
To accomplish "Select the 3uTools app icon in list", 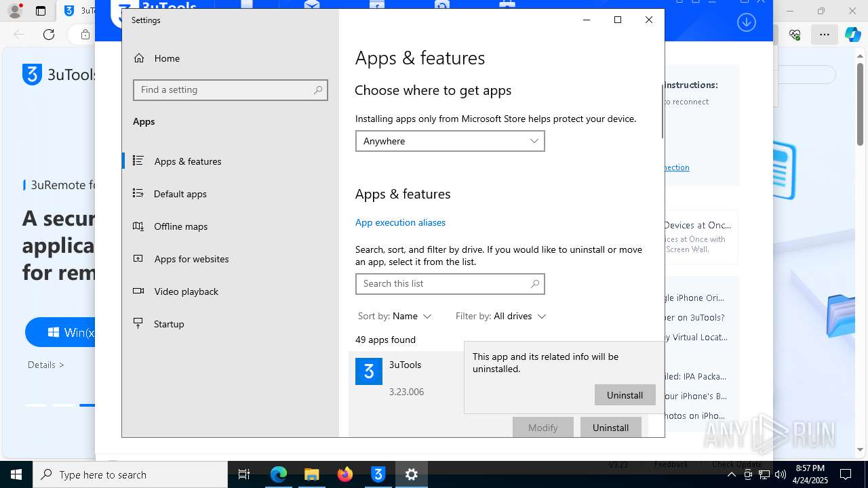I will (x=369, y=371).
